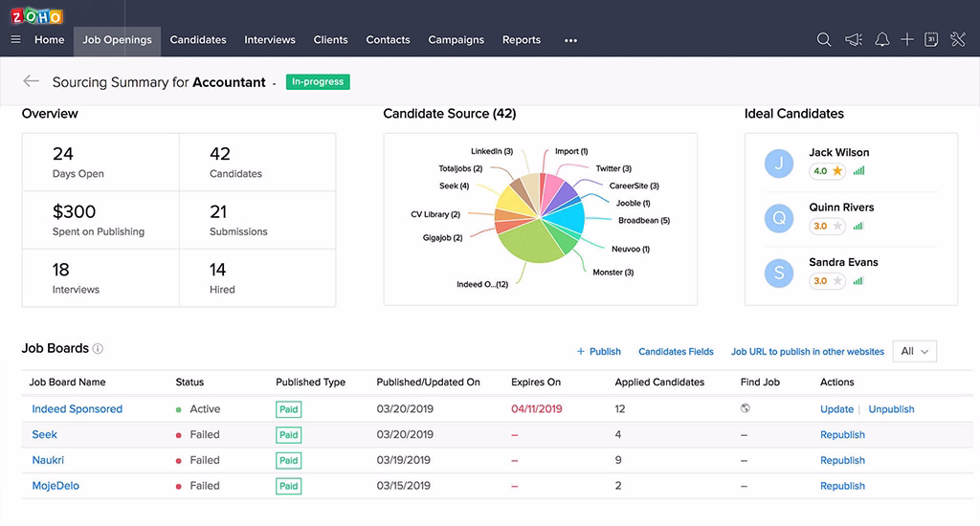Click the 21 Submissions overview tile
Viewport: 980px width, 526px height.
click(x=257, y=220)
